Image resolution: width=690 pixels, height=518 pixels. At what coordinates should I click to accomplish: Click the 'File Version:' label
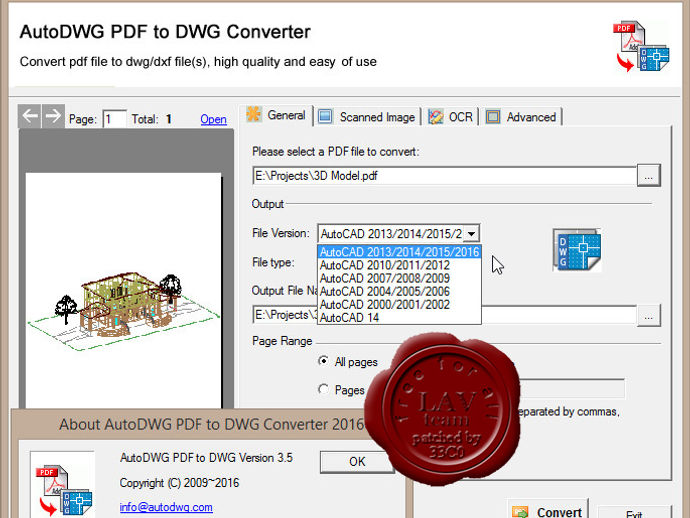281,233
